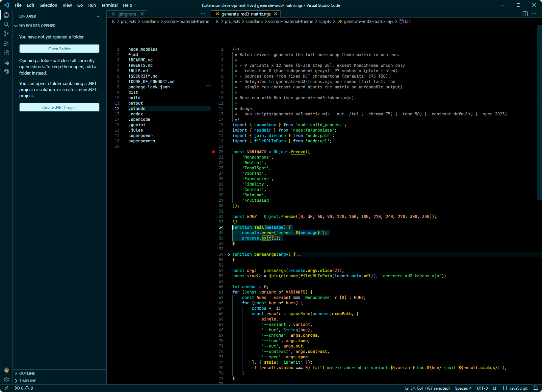Click the fail symbol icon in breadcrumb

pos(401,21)
